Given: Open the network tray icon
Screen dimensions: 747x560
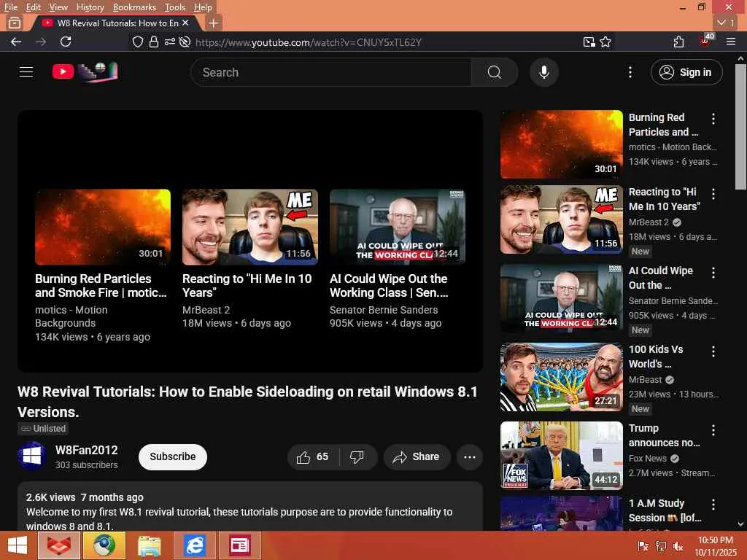Looking at the screenshot, I should 660,546.
